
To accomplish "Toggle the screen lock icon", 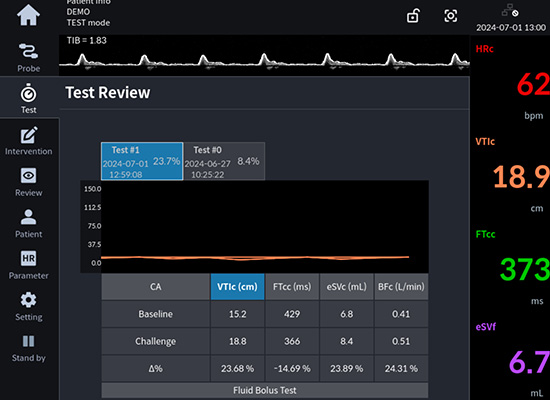I will [413, 16].
